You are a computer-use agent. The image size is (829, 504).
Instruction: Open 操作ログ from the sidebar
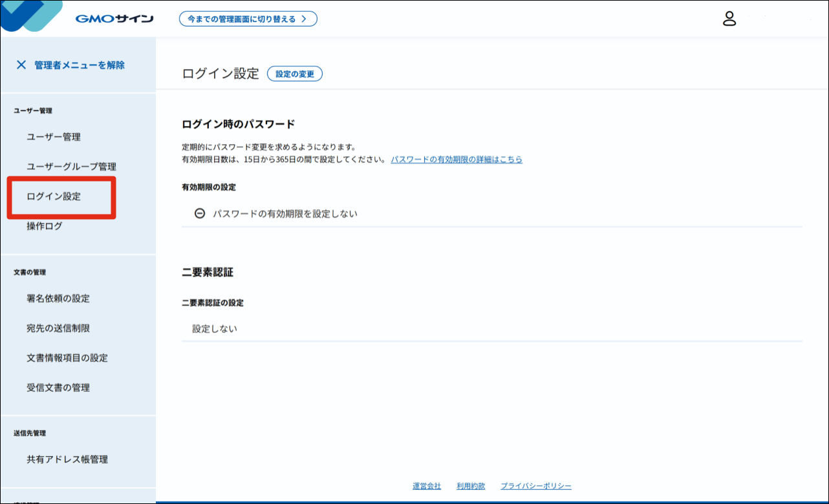point(45,226)
